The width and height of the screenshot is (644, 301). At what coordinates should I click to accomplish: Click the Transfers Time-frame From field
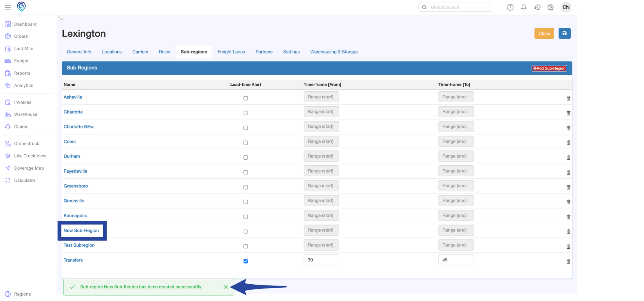pos(321,260)
